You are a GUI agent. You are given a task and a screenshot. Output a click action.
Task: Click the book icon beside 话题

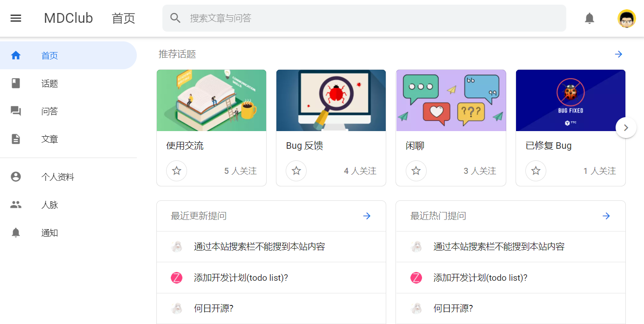pos(16,83)
